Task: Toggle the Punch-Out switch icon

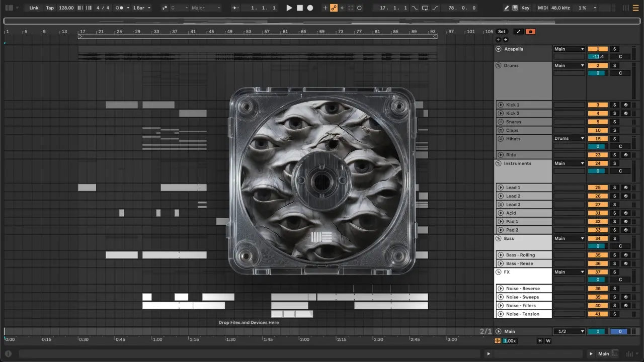Action: pos(435,8)
